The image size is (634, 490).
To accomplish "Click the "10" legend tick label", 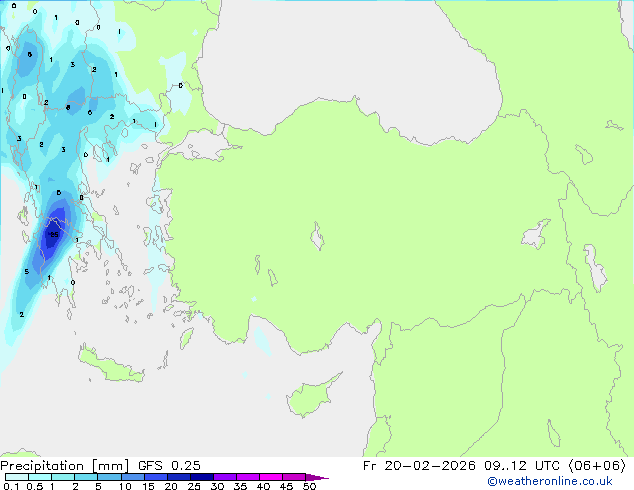I will [125, 486].
